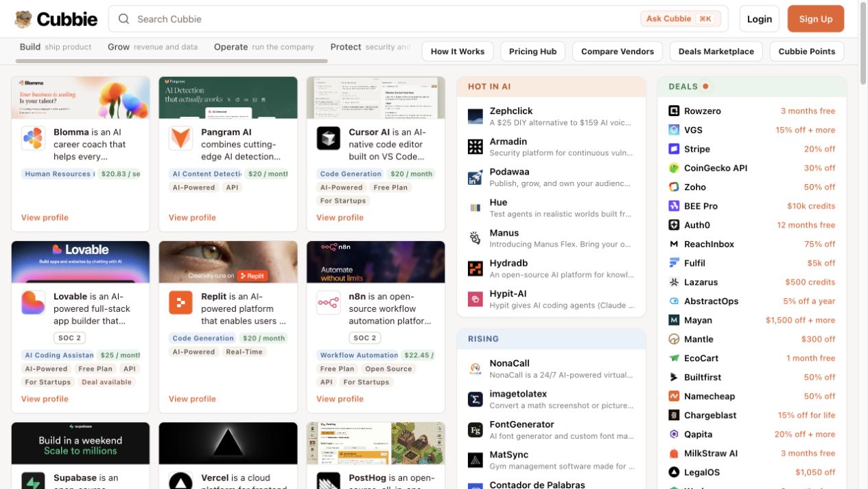Click the NonaCall icon in Rising
This screenshot has width=868, height=489.
pyautogui.click(x=476, y=369)
